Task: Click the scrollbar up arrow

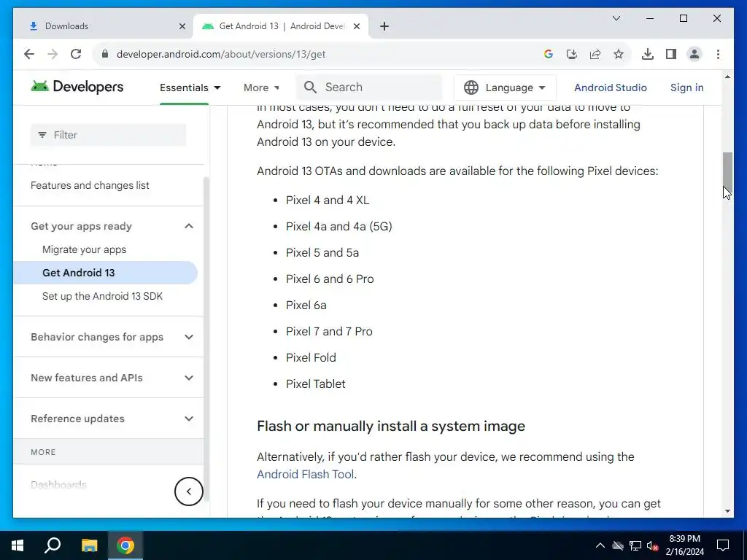Action: pyautogui.click(x=727, y=77)
